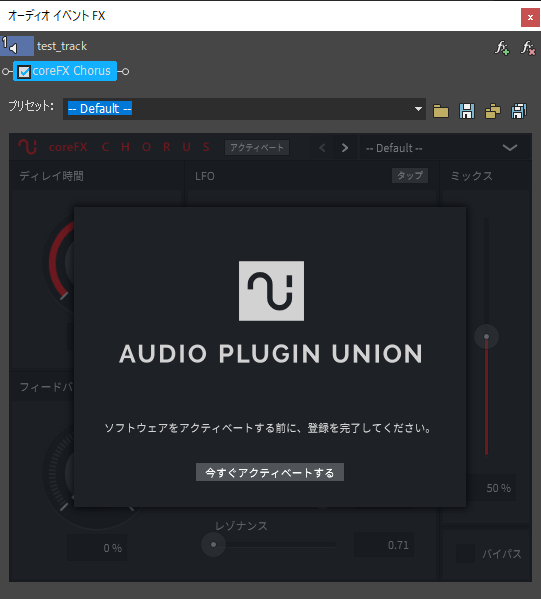This screenshot has height=599, width=541.
Task: Click the chain output connector circle
Action: point(125,71)
